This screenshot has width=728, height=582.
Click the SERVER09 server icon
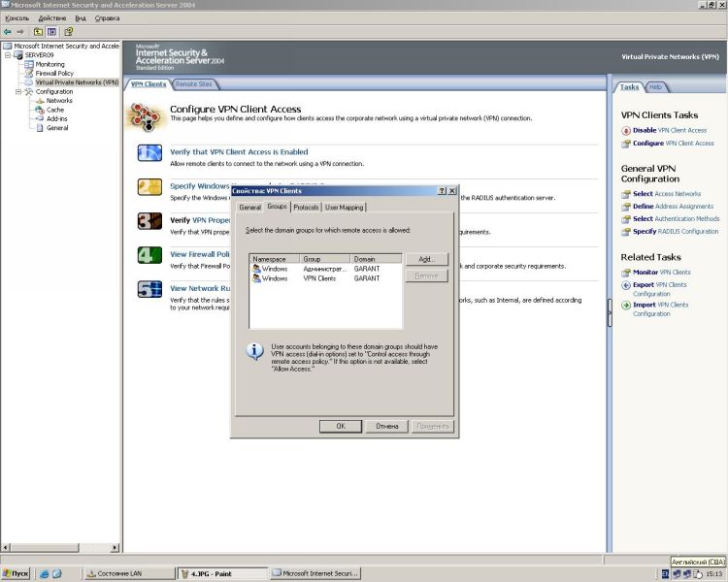18,54
